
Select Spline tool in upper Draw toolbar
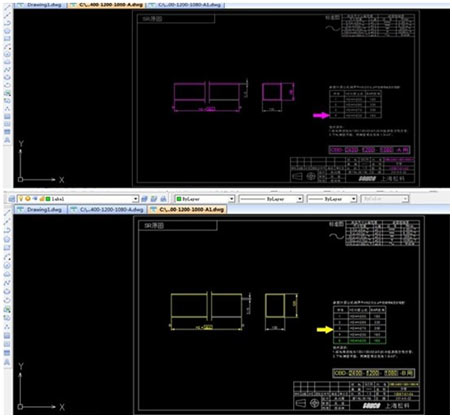coord(7,69)
